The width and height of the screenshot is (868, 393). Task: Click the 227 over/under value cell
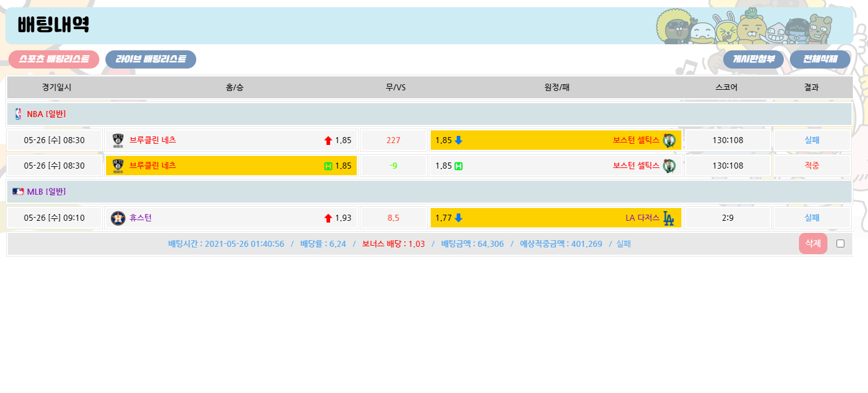click(393, 140)
